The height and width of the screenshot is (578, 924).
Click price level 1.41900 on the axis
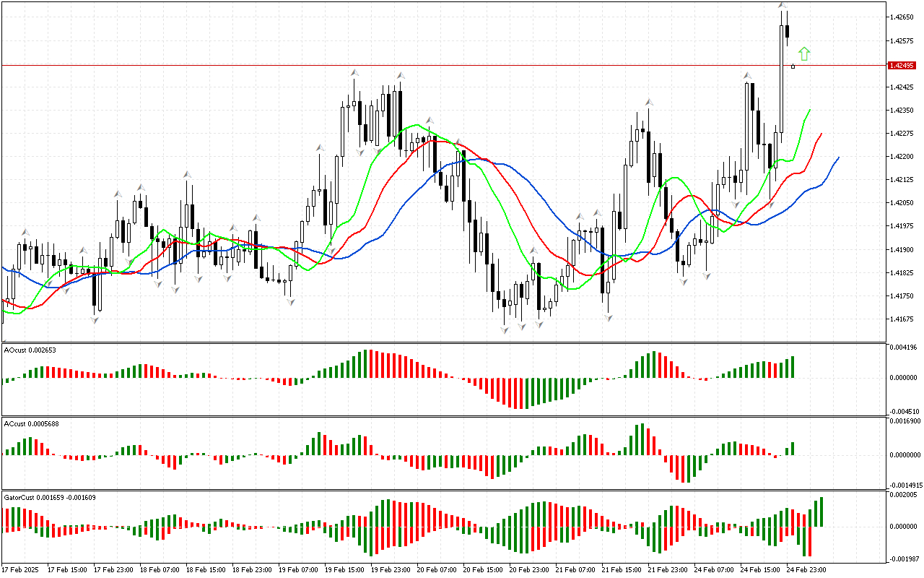pos(902,250)
